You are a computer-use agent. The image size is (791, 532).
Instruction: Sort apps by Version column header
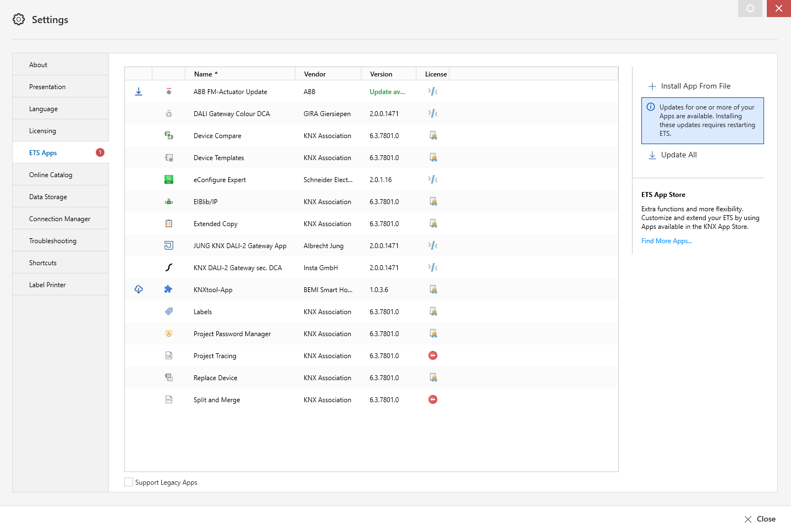(381, 74)
